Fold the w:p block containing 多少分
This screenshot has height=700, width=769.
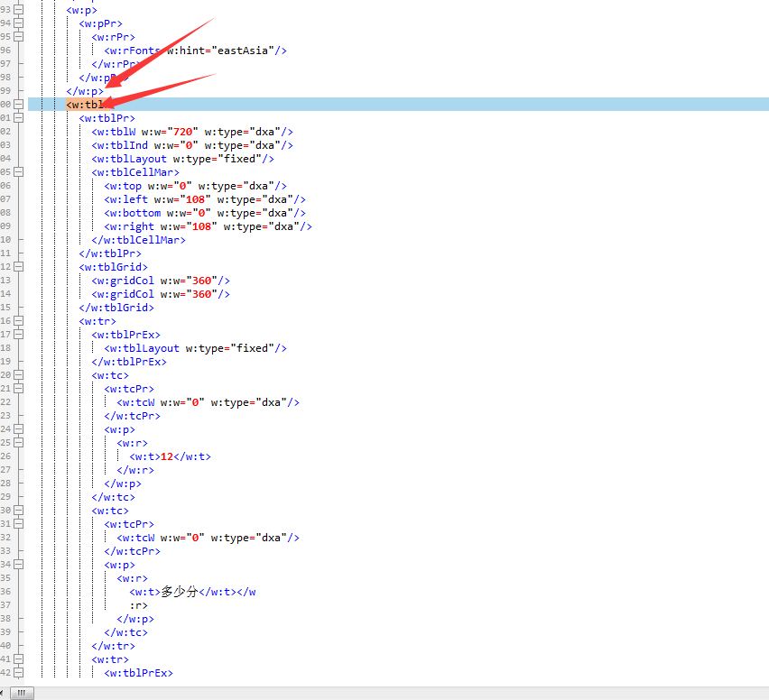click(18, 565)
